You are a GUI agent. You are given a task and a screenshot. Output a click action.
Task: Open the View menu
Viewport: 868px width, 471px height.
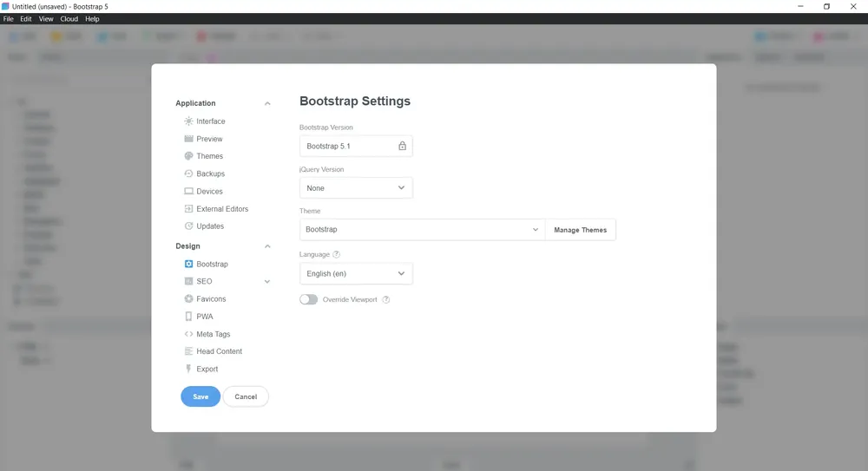pos(46,19)
